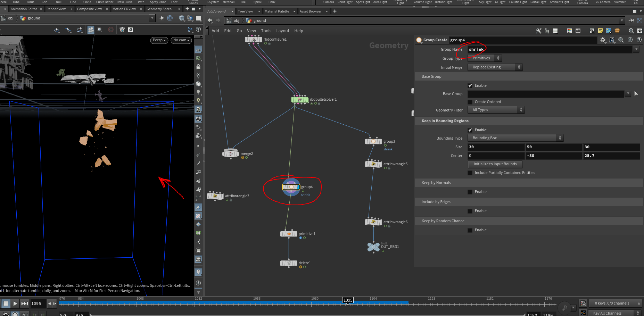The height and width of the screenshot is (316, 644).
Task: Switch to the Material Palette tab
Action: pos(276,11)
